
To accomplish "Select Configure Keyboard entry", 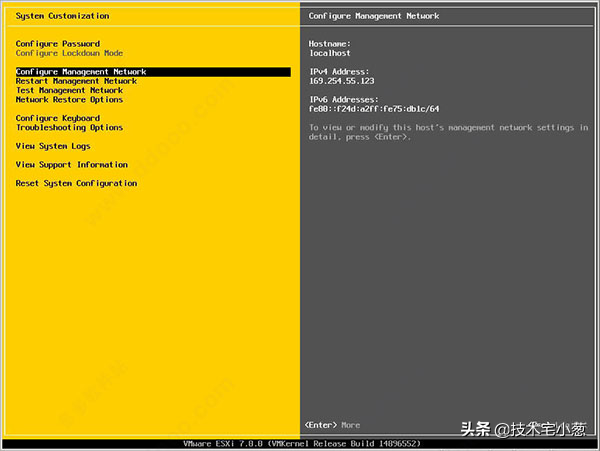I will [58, 118].
